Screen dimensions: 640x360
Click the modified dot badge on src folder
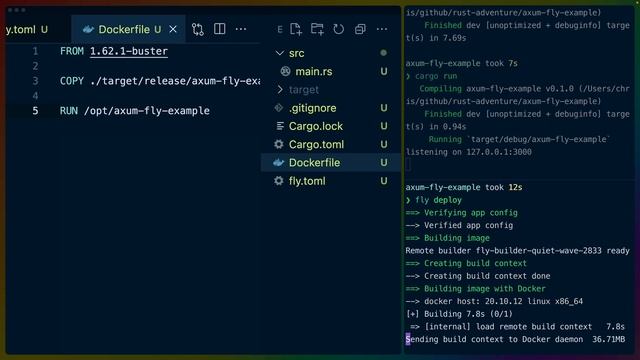tap(383, 53)
